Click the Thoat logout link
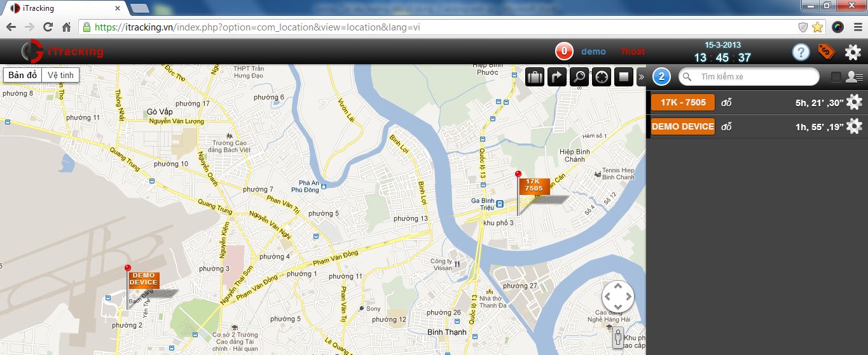This screenshot has width=868, height=355. coord(633,51)
